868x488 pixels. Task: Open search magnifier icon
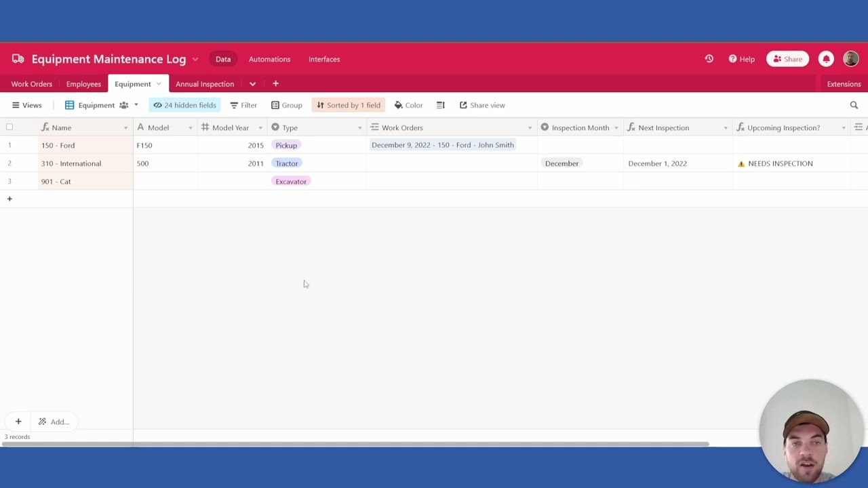[854, 105]
